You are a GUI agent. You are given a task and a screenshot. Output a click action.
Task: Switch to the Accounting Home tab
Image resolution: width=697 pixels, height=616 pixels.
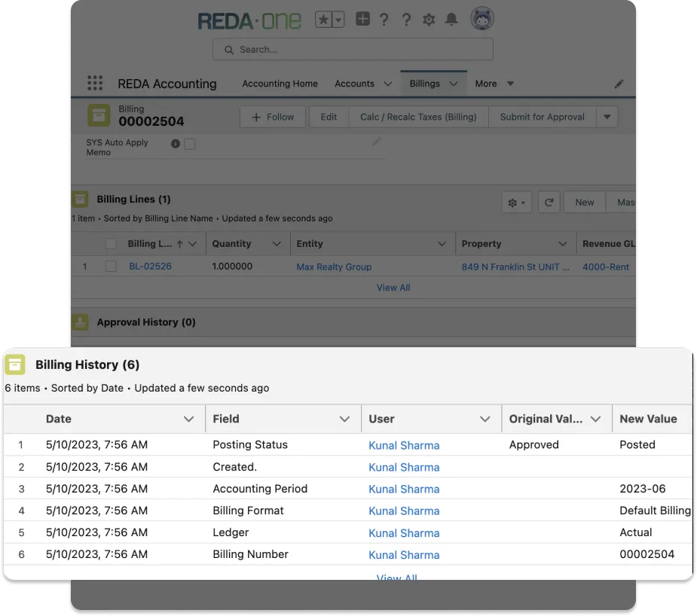[280, 84]
